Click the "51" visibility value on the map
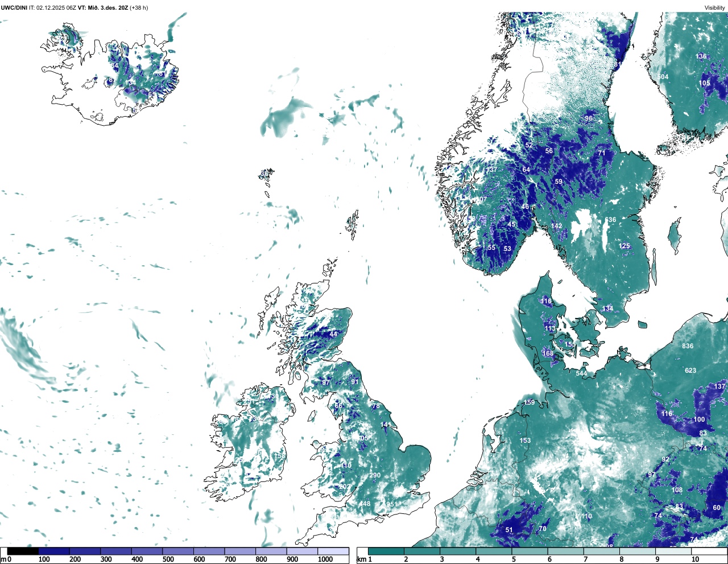Screen dimensions: 728x564 coord(509,530)
